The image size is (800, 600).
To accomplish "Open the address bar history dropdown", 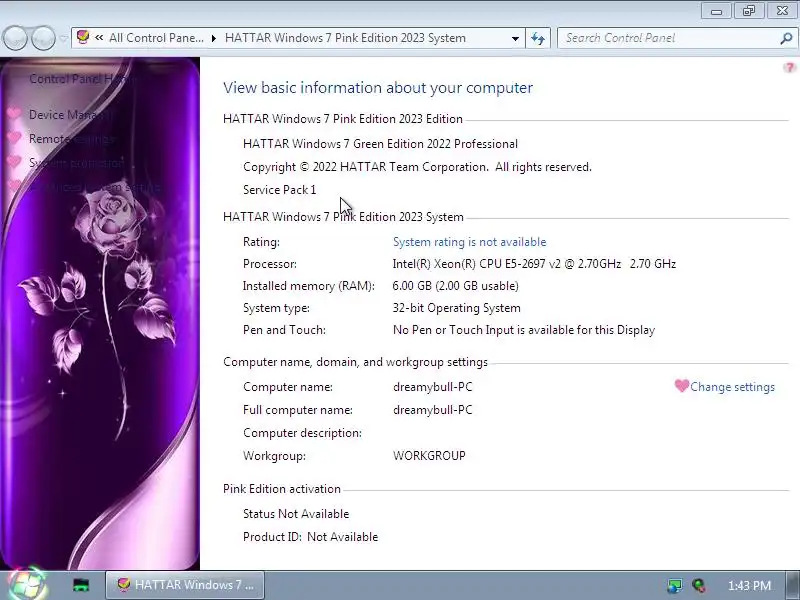I will [x=515, y=38].
